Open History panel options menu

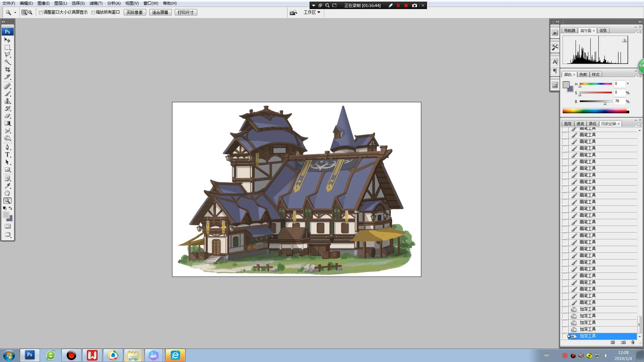639,125
